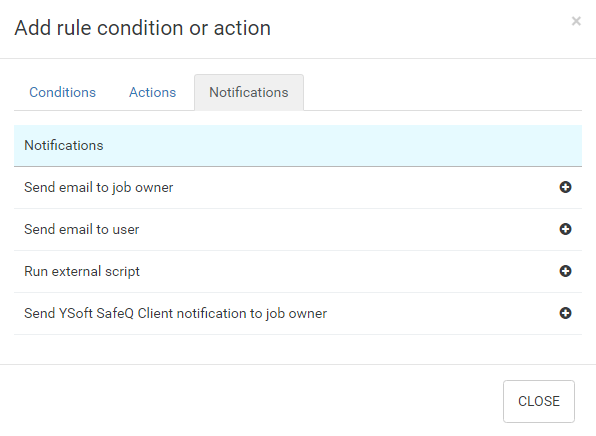Click the words job owner in the SafeQ row

pyautogui.click(x=296, y=314)
